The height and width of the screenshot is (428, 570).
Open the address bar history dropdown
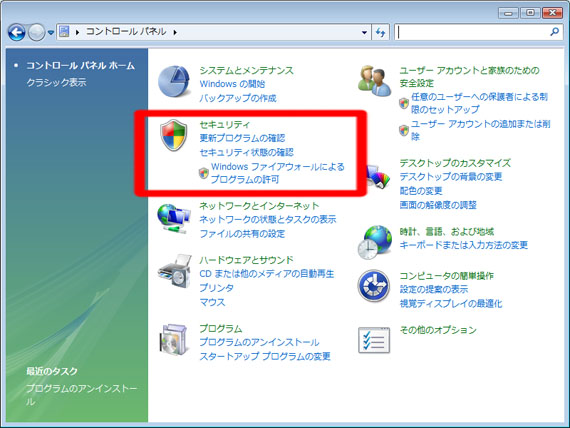point(364,32)
